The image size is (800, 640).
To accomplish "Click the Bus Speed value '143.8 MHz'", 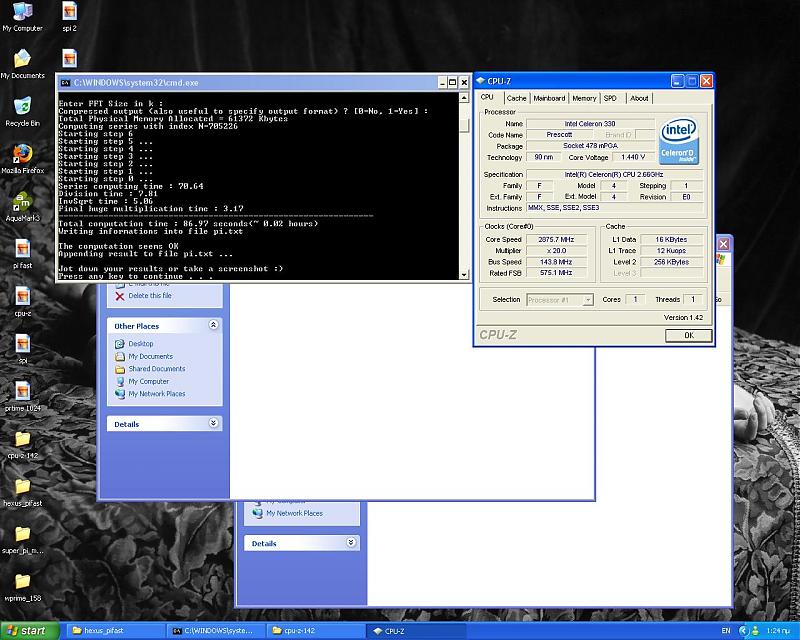I will (x=556, y=262).
